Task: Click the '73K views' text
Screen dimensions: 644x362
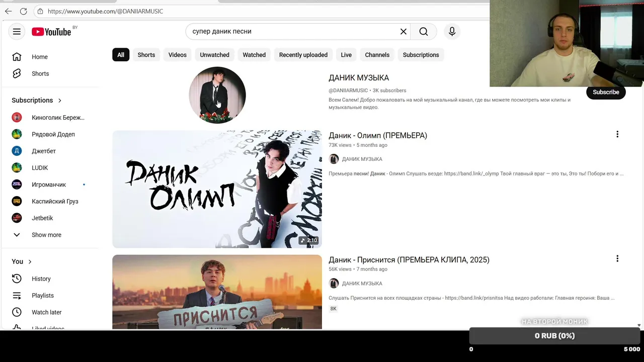Action: 340,145
